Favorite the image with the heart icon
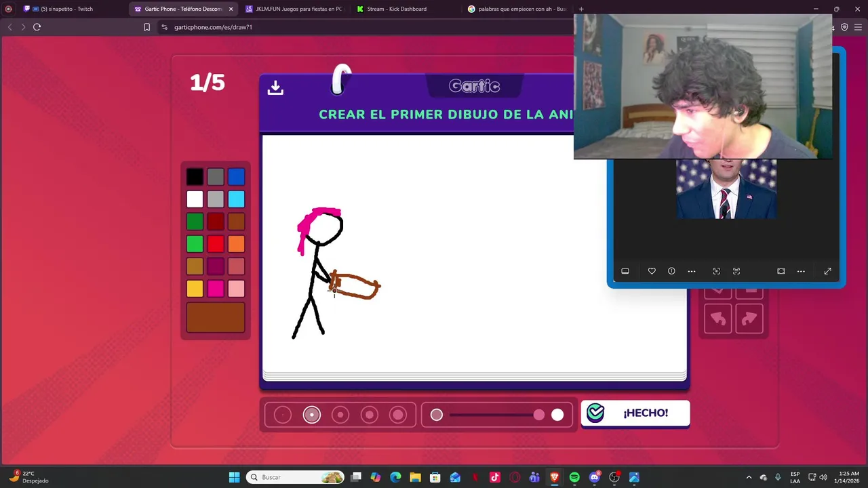The image size is (868, 488). point(652,271)
